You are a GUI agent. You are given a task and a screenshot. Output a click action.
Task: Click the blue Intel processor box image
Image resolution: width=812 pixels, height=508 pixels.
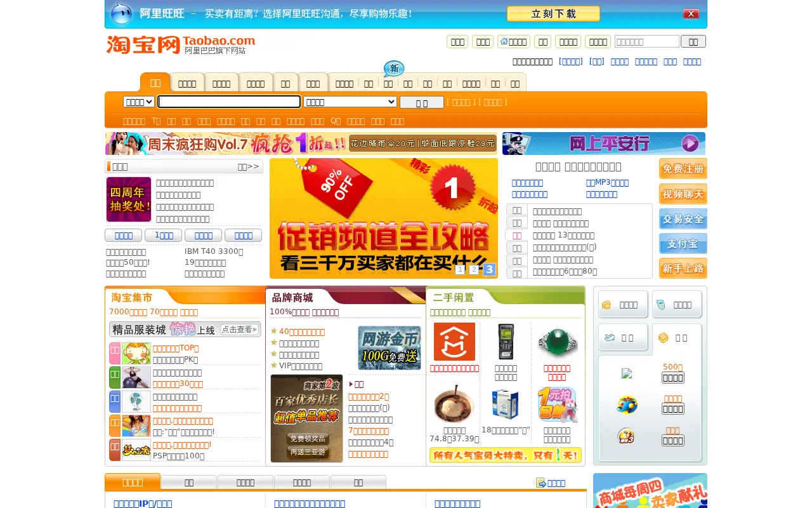click(x=506, y=404)
